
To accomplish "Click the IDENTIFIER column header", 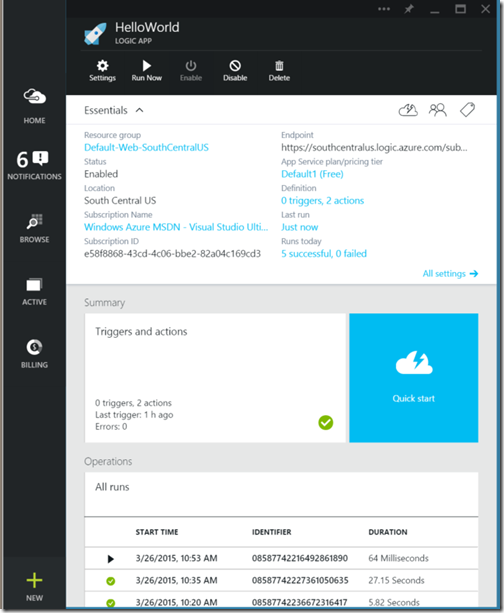I will coord(271,532).
